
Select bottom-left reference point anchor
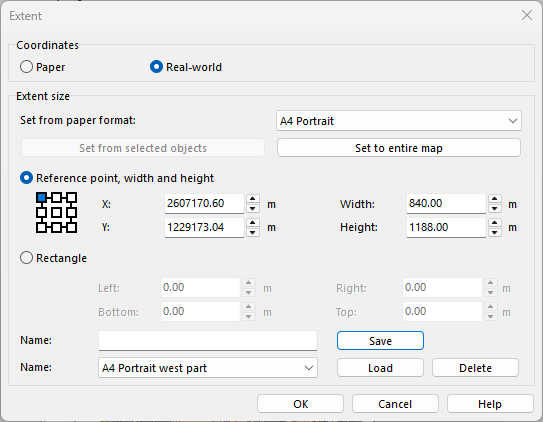[x=42, y=227]
